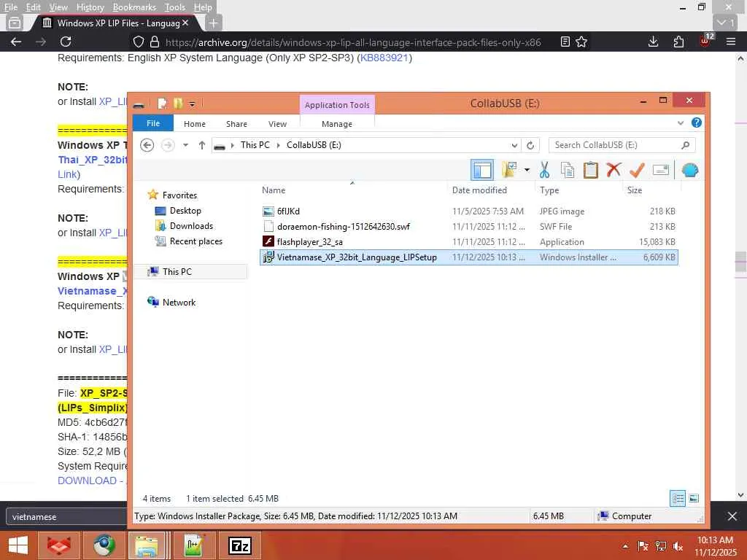747x560 pixels.
Task: Click the Paste clipboard icon in Explorer toolbar
Action: 591,170
